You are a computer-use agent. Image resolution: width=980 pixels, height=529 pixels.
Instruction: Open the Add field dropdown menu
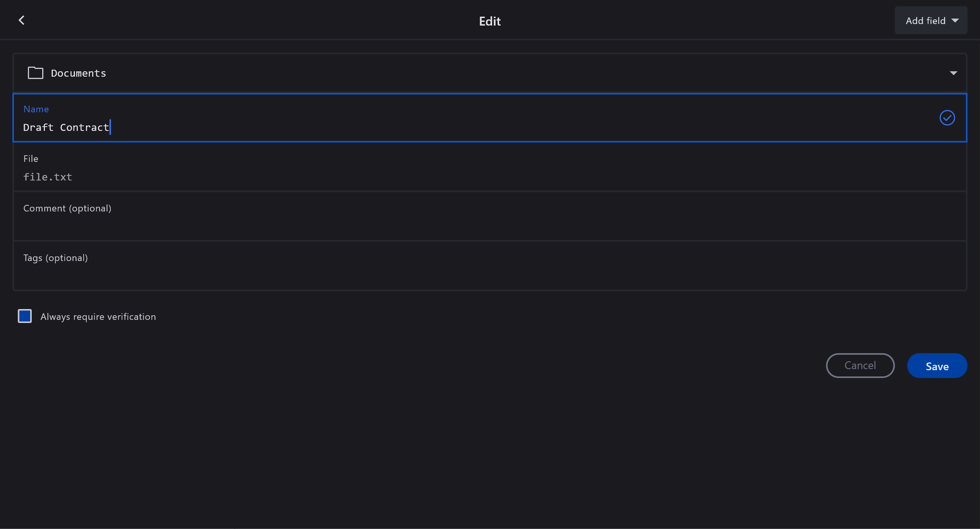point(925,21)
